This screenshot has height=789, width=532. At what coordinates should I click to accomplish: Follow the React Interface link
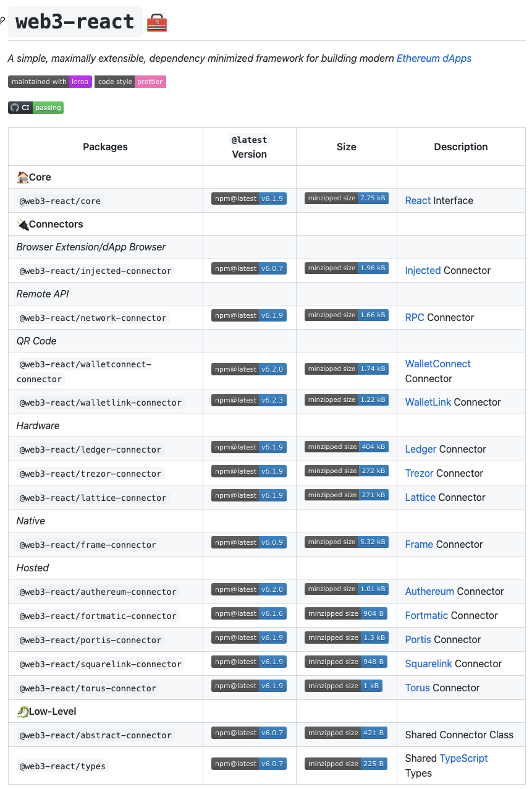[x=418, y=200]
